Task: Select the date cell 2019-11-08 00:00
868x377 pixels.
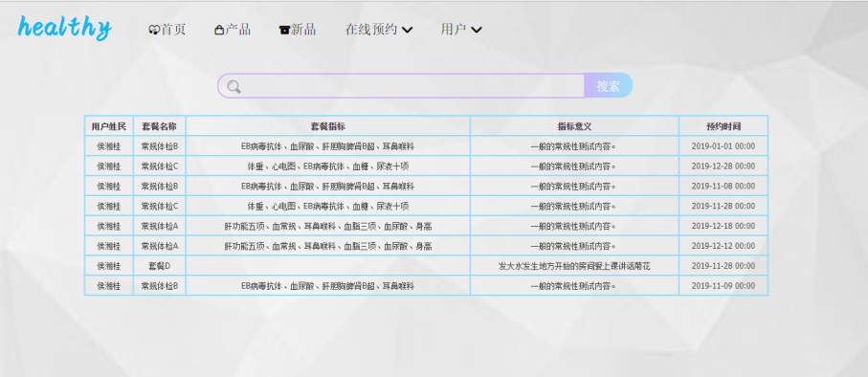Action: (723, 186)
